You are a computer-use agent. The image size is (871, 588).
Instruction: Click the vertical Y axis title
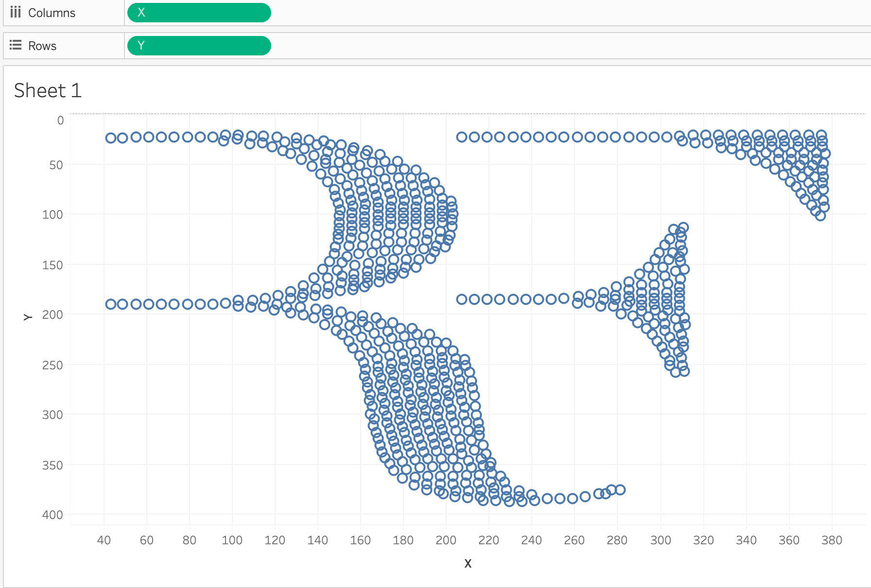[28, 317]
